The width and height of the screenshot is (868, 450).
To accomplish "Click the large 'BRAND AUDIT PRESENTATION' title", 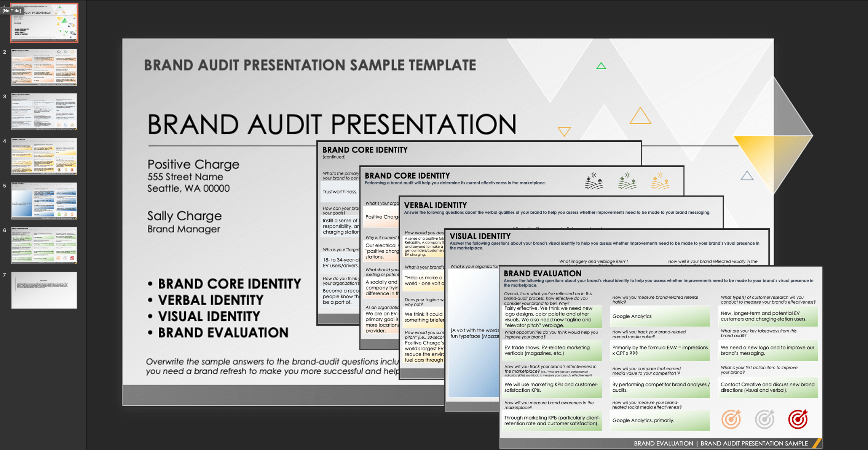I will tap(332, 124).
